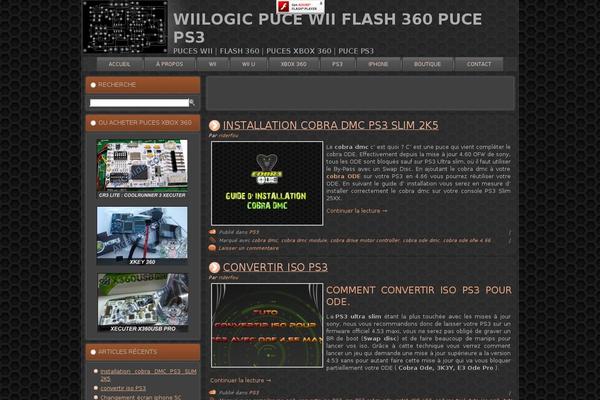Screen dimensions: 600x400
Task: Open Installation Cobra DMC PS3 Slim 2K5 article title
Action: 331,125
